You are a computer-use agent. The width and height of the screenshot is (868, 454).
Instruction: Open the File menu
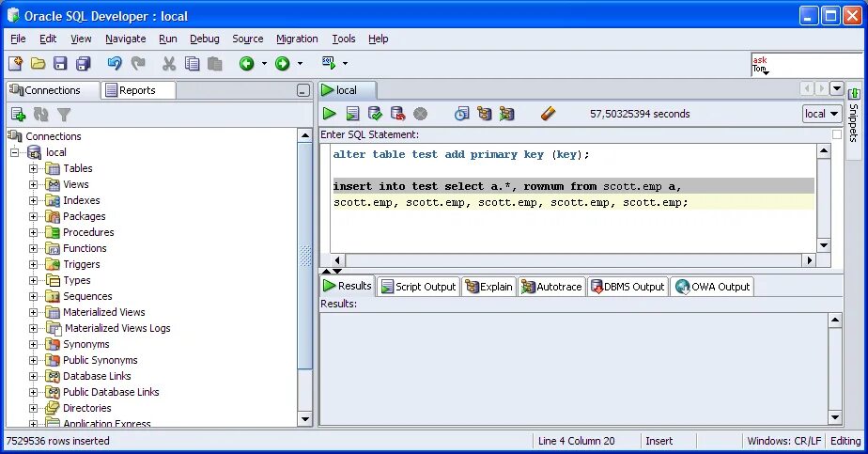click(18, 39)
